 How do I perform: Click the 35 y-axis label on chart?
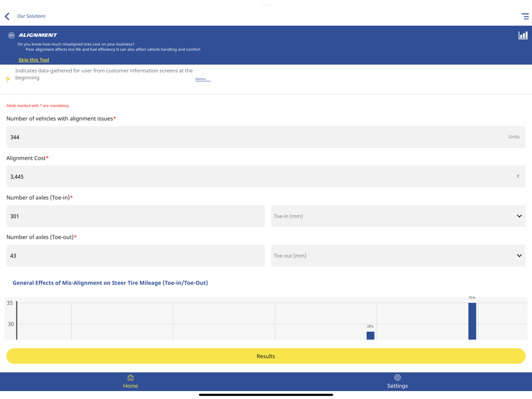10,303
